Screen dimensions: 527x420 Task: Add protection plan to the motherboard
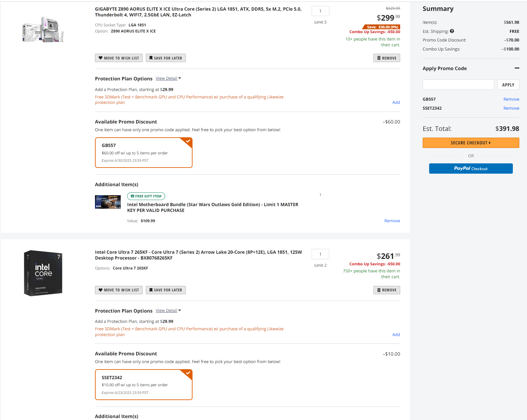396,103
